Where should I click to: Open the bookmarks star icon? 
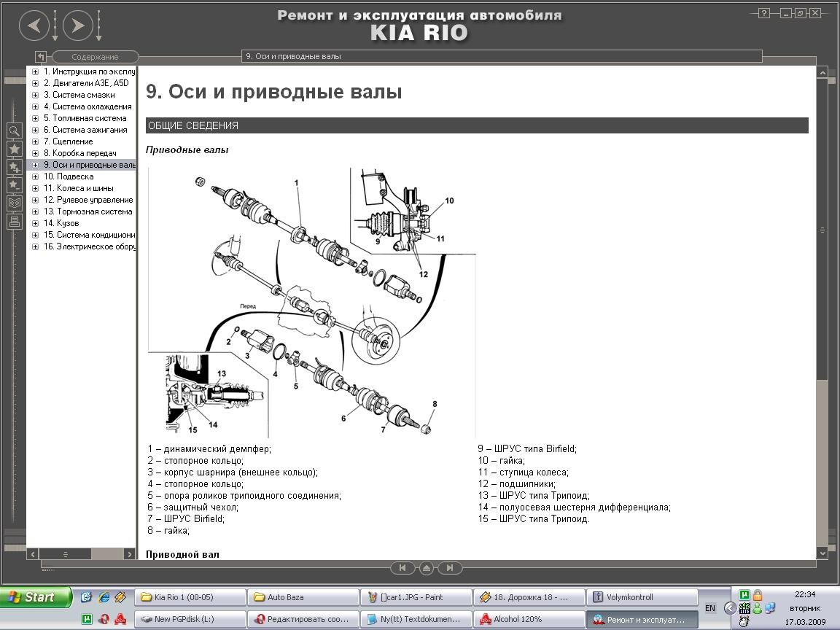click(15, 149)
